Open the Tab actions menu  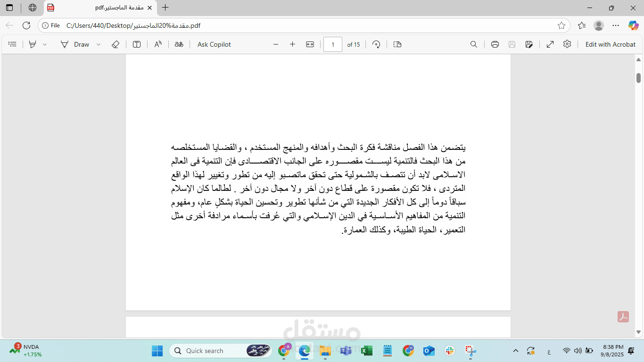(x=9, y=8)
